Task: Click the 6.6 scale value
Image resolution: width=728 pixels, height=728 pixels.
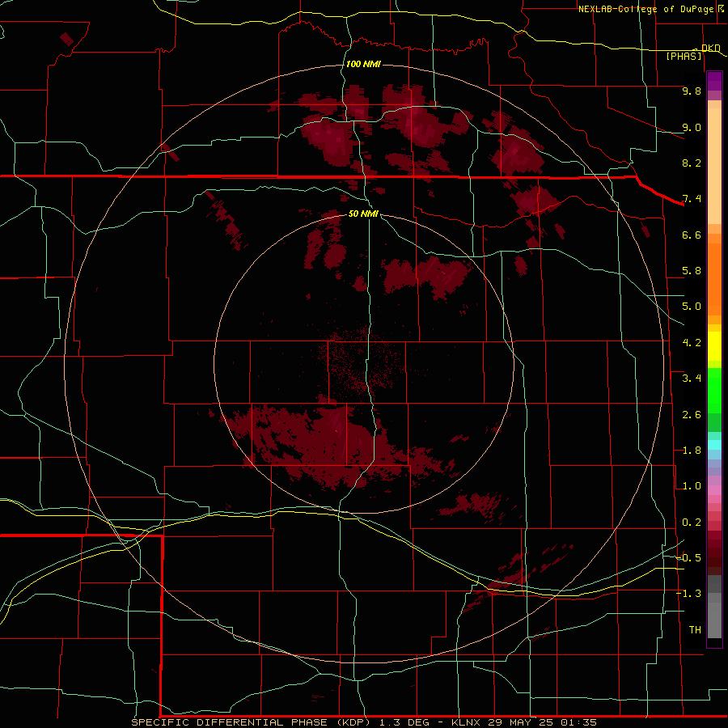Action: point(692,235)
